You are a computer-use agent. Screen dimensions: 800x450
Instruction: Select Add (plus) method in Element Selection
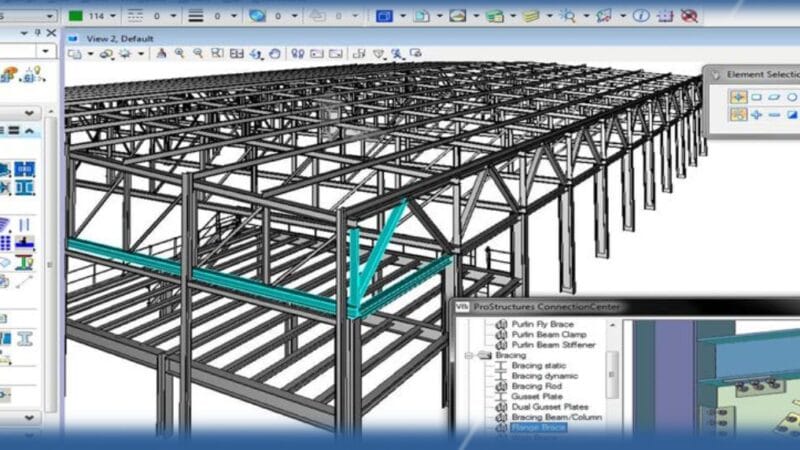click(x=756, y=115)
